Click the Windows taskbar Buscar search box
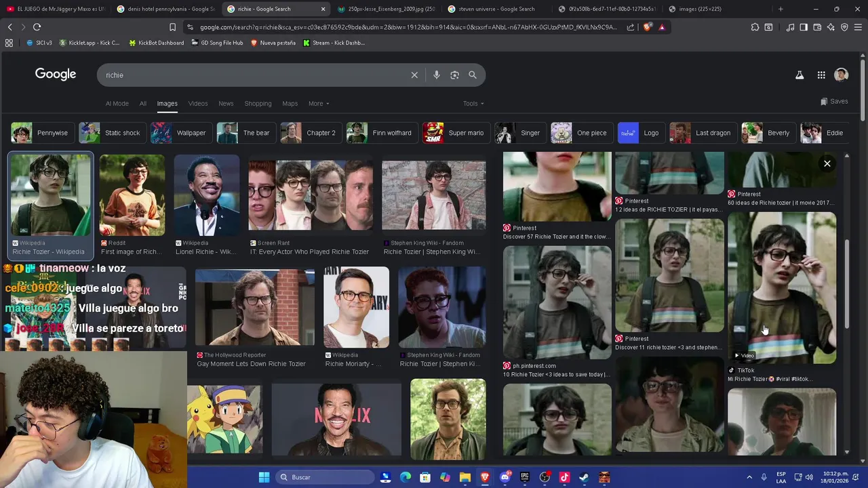This screenshot has width=868, height=488. click(x=325, y=477)
